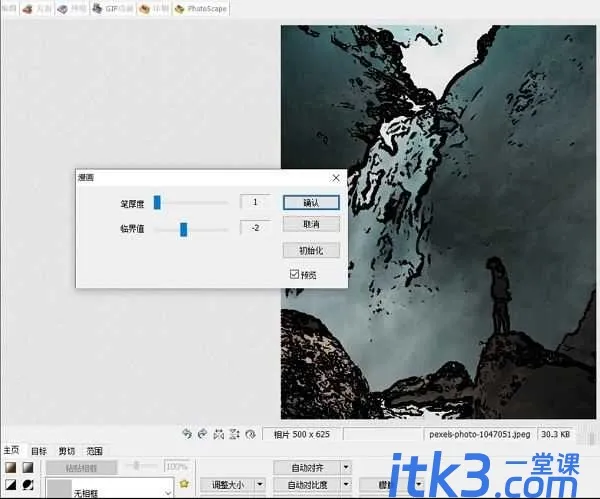Click the 相片 500 x 625 status text
This screenshot has width=600, height=499.
302,434
